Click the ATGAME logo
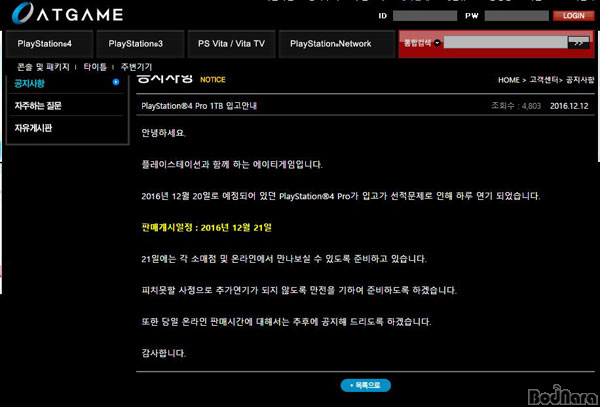 [x=67, y=13]
